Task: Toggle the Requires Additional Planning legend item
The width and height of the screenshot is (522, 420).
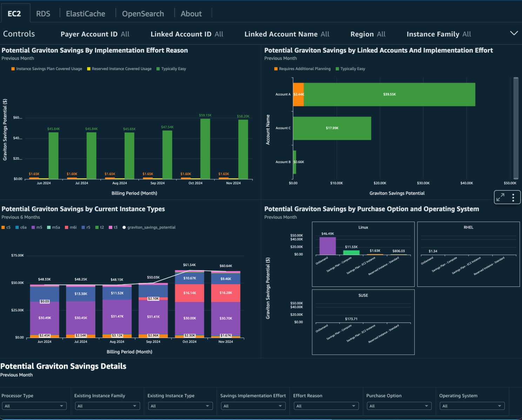Action: 302,69
